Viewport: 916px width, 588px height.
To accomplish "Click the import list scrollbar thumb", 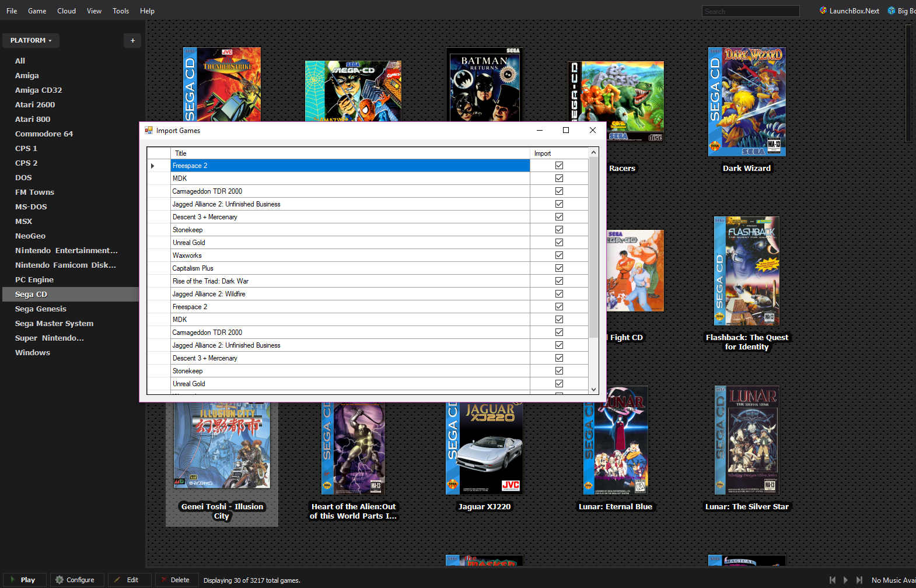I will (593, 247).
